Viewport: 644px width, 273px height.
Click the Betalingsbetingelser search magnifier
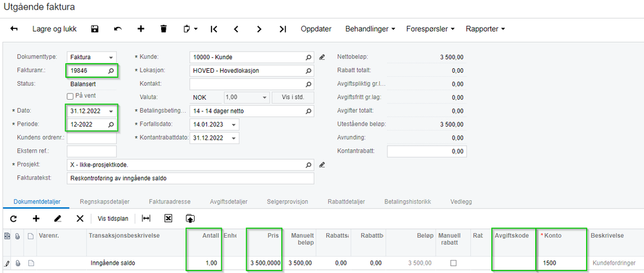(308, 111)
